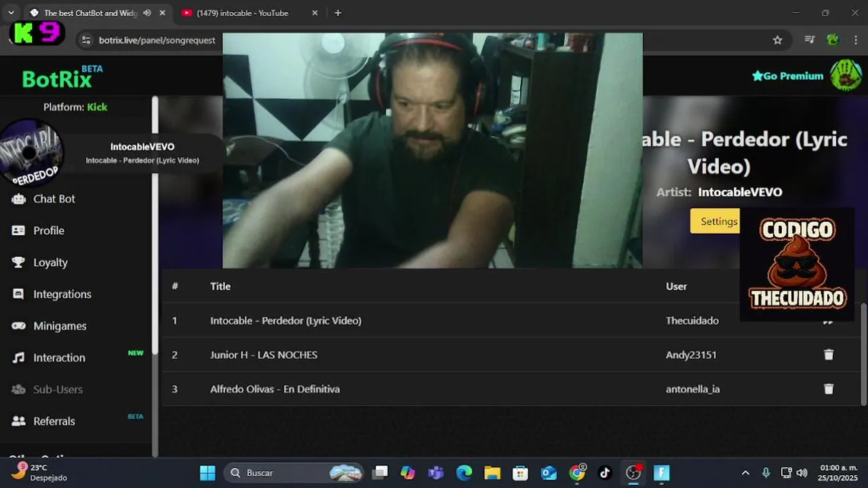Open Copilot from taskbar

click(408, 472)
